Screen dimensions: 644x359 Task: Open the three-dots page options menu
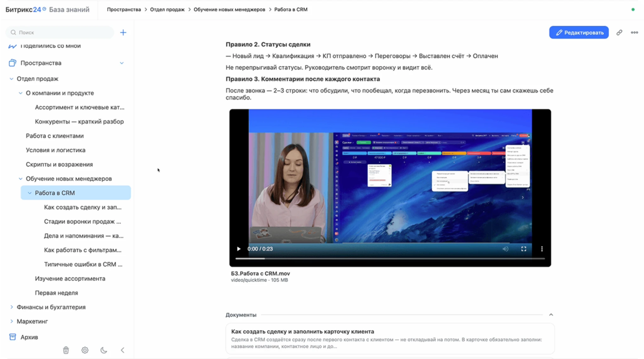pyautogui.click(x=634, y=32)
